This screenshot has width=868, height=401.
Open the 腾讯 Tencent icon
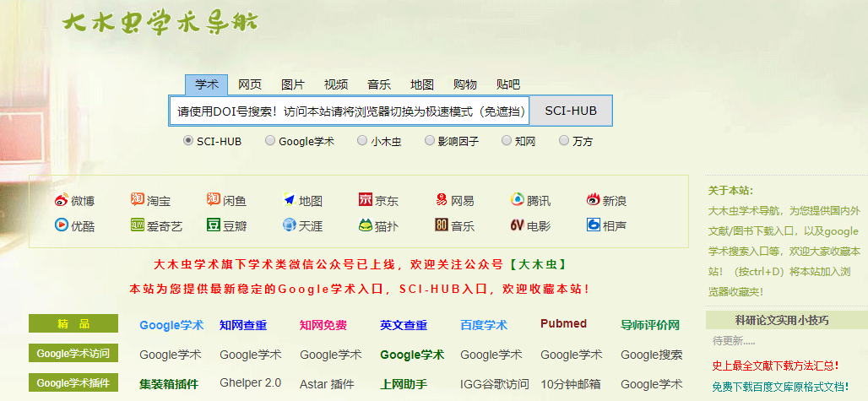pos(517,199)
